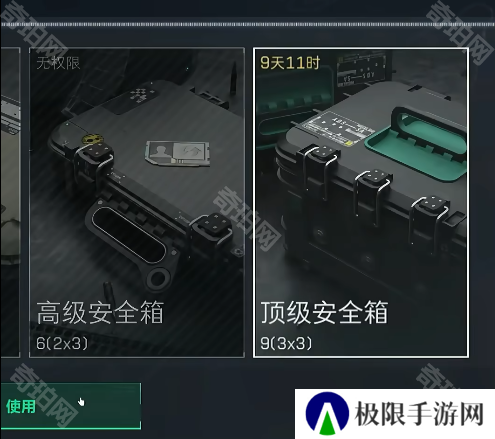The height and width of the screenshot is (439, 495).
Task: Open the 极限手游网 text link
Action: click(419, 414)
